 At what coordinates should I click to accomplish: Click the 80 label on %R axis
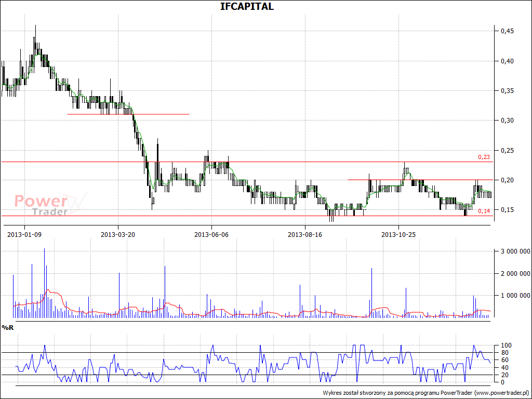click(504, 353)
